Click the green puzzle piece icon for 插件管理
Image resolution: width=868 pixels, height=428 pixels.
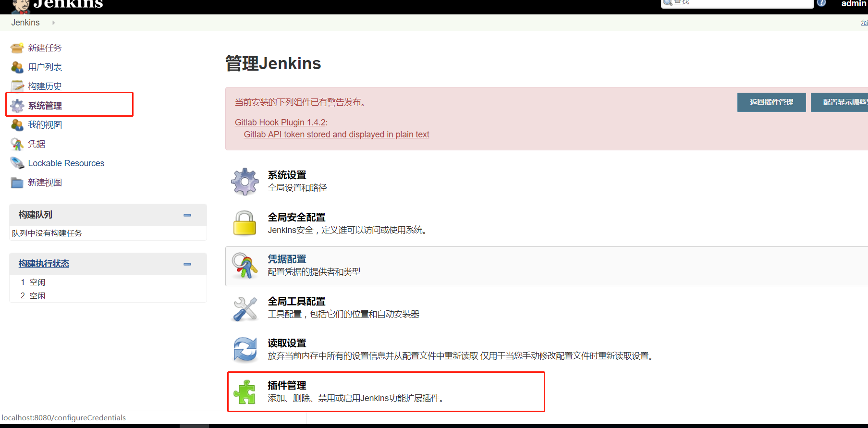245,391
